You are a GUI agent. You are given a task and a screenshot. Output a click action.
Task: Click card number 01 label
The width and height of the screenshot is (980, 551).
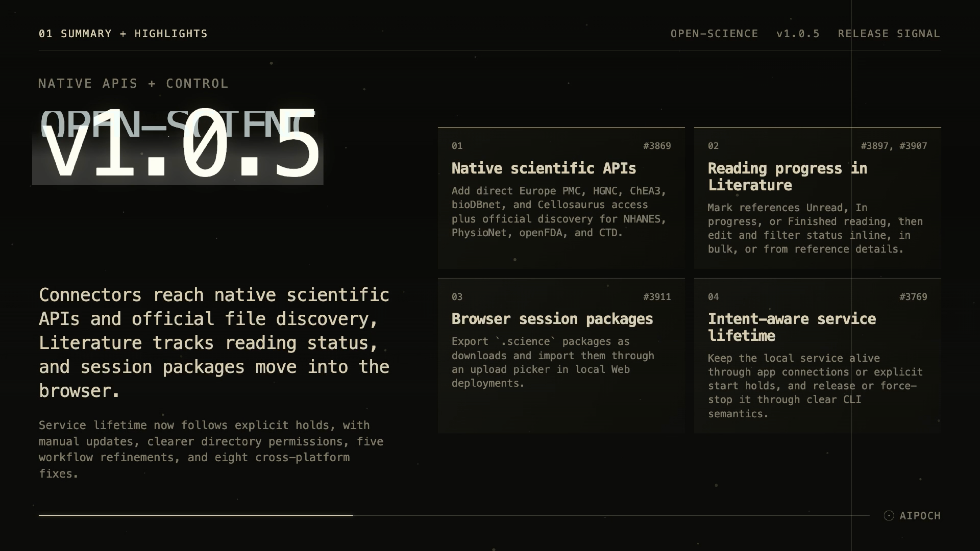pyautogui.click(x=457, y=146)
